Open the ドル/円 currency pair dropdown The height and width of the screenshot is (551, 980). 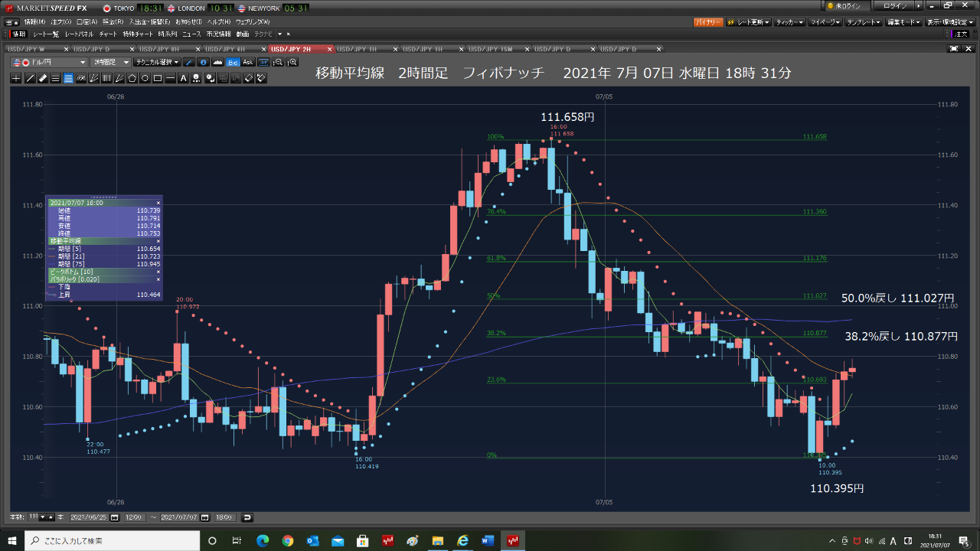click(51, 62)
